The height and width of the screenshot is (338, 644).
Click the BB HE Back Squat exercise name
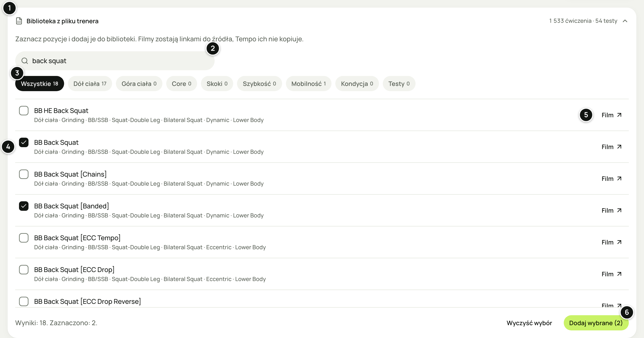[x=61, y=111]
